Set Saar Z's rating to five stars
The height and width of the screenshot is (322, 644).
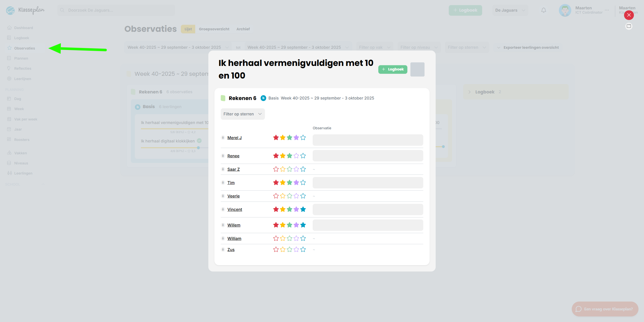303,169
